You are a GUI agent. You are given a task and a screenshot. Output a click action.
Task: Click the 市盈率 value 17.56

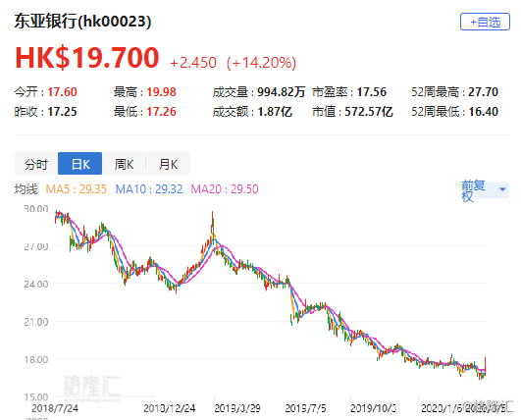(x=372, y=92)
